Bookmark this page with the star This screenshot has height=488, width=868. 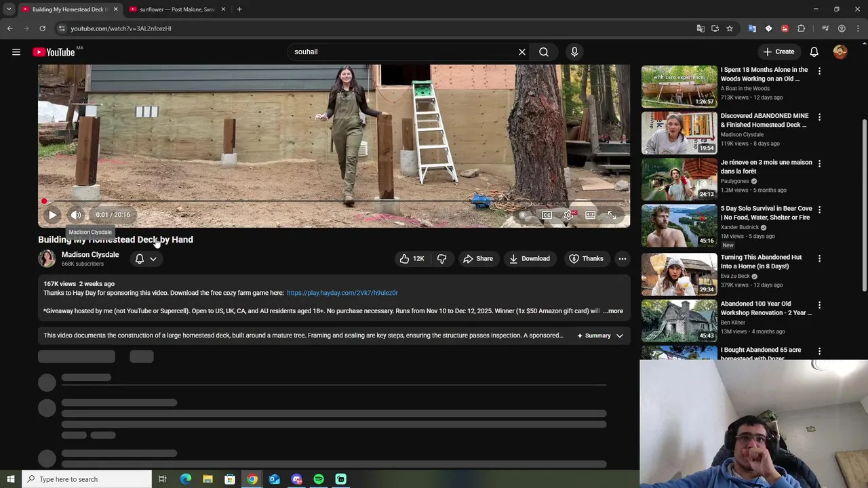click(730, 28)
